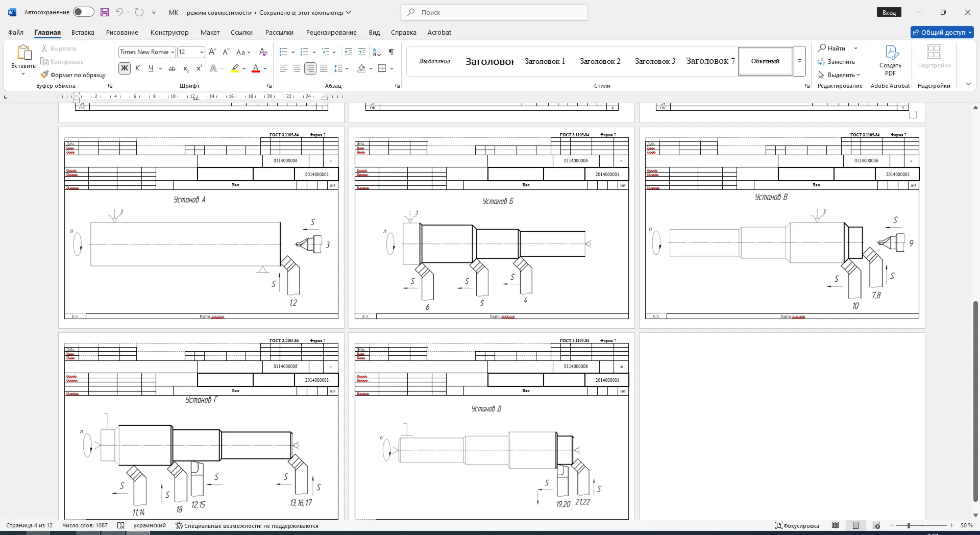Click the Общий доступ share button
980x535 pixels.
click(942, 32)
